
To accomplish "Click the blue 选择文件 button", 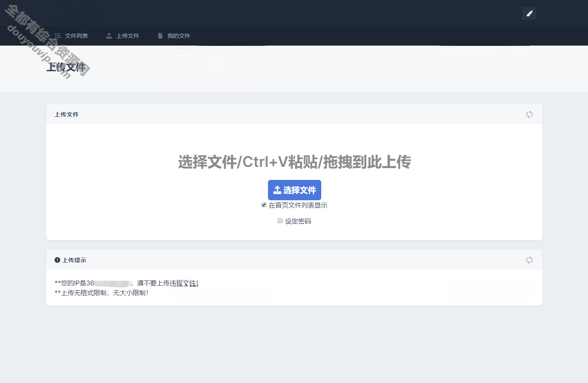I will (294, 190).
